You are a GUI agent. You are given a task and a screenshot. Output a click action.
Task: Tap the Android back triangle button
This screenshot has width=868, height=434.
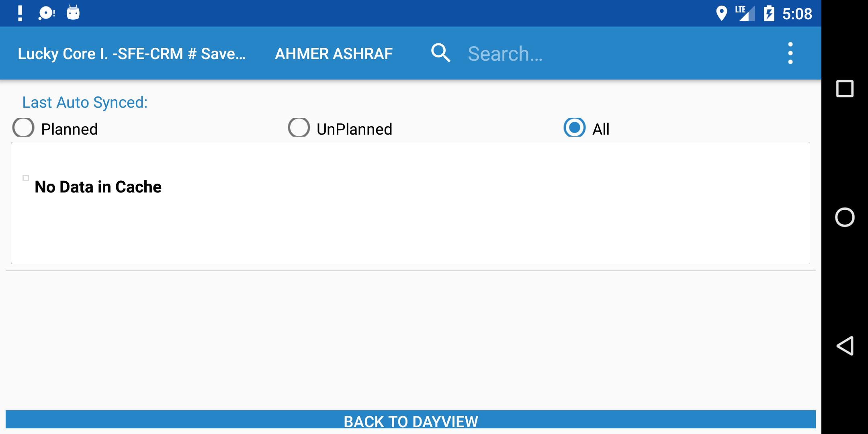tap(845, 346)
